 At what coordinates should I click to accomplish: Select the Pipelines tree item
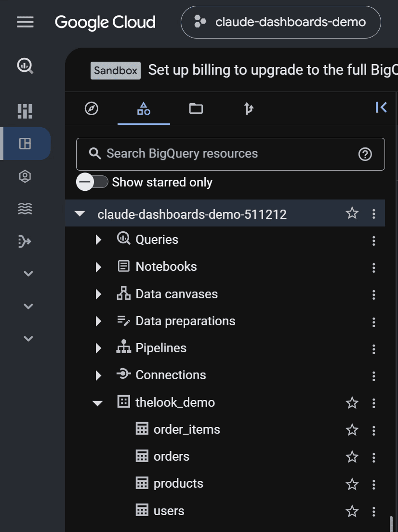(x=161, y=348)
